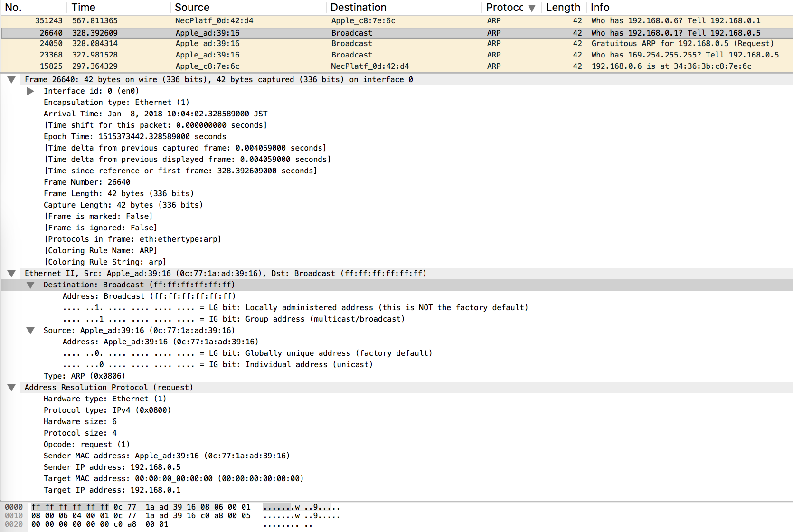Click the Info column header

point(599,7)
